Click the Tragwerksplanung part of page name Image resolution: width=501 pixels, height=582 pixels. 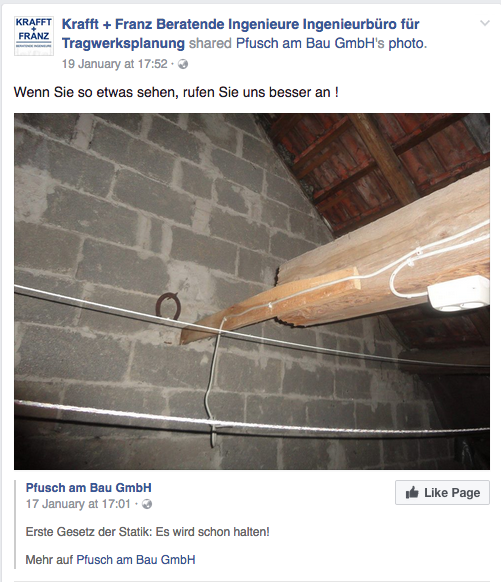pos(123,43)
